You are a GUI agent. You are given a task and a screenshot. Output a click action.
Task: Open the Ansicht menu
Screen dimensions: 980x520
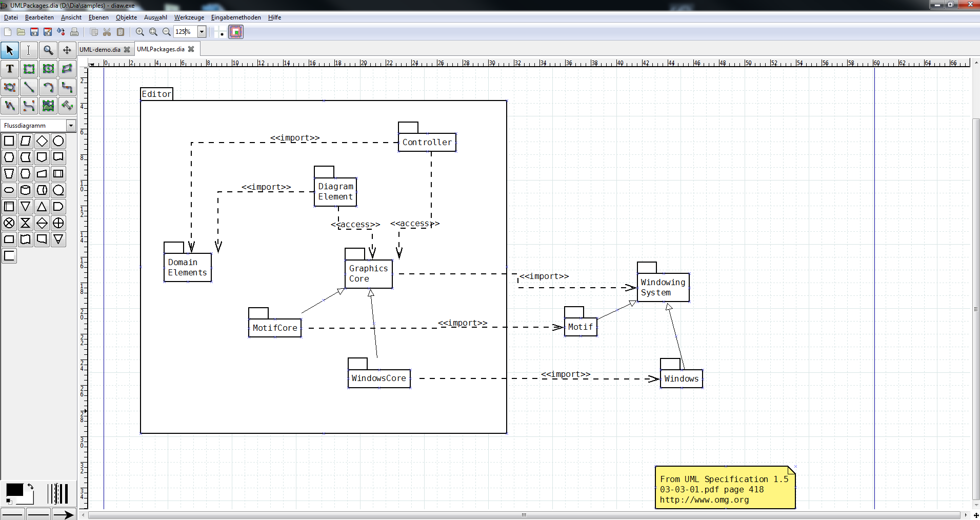pyautogui.click(x=71, y=17)
